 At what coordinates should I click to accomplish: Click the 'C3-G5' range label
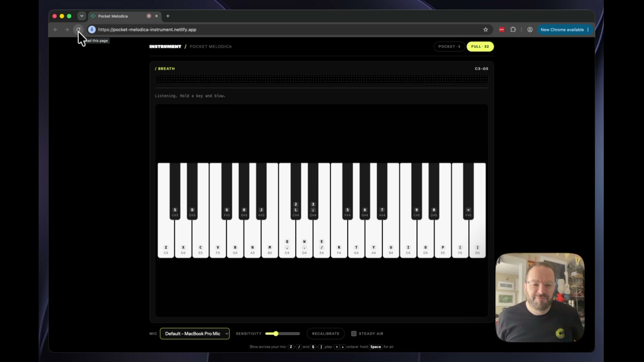coord(481,69)
